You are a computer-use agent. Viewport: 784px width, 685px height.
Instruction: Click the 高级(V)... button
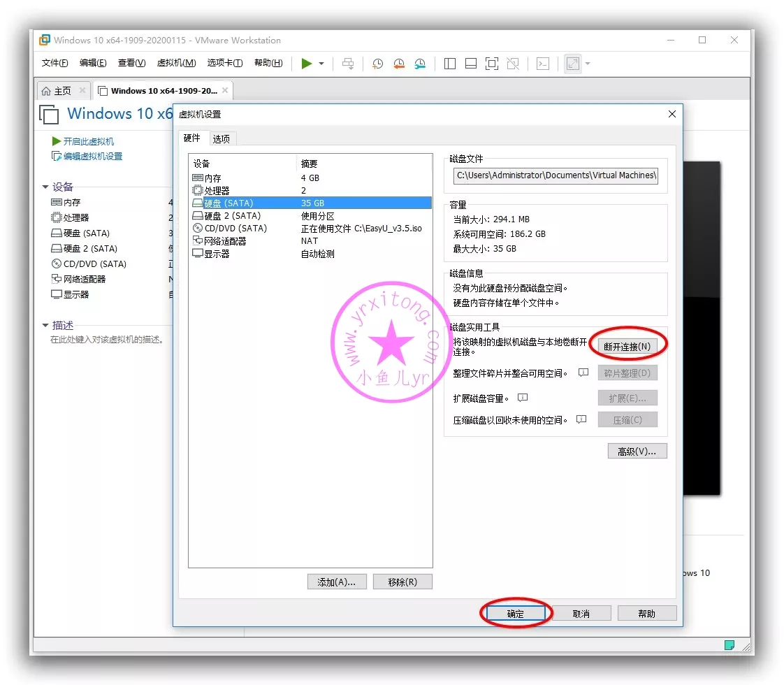637,452
